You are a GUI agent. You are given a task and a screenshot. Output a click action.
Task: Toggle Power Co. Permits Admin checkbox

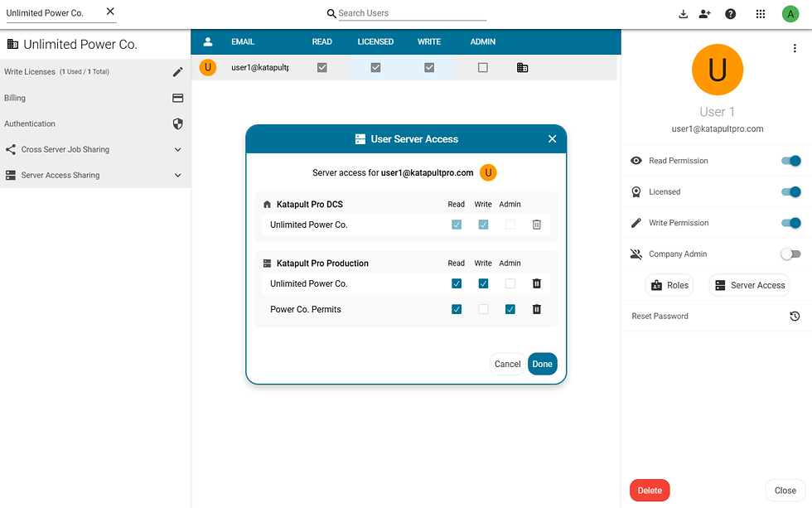click(510, 310)
